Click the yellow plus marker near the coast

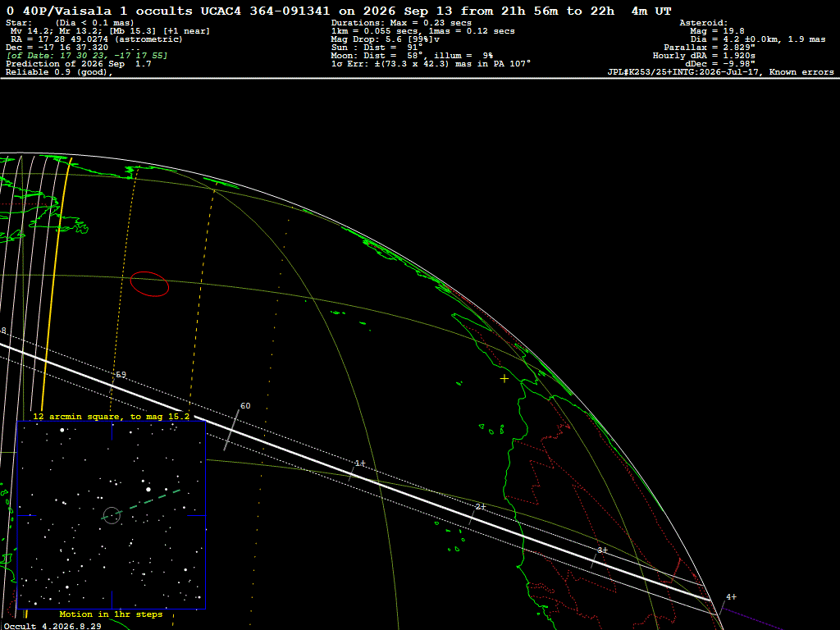(504, 379)
